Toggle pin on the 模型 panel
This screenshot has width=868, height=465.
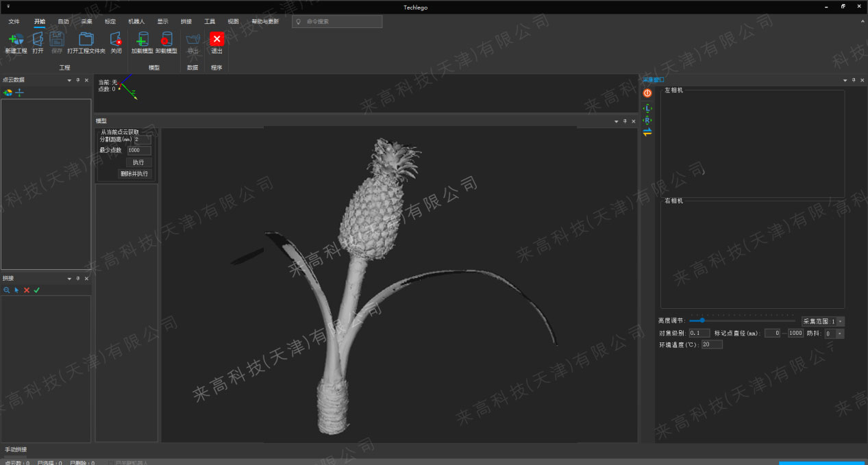coord(625,121)
